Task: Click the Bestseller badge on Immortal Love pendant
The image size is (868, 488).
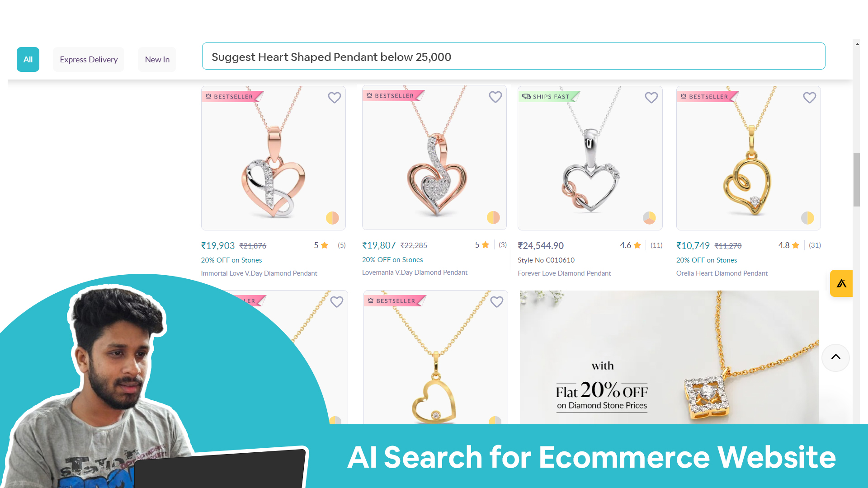Action: point(231,96)
